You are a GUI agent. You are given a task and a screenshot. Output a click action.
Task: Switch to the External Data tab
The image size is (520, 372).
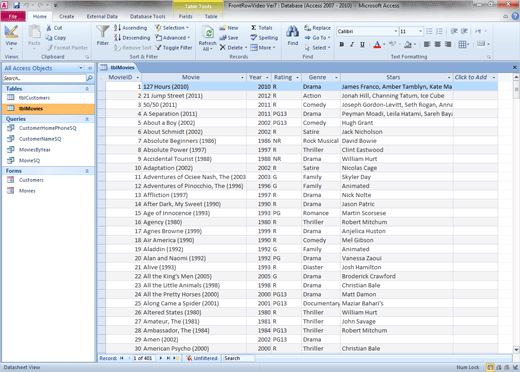pos(102,16)
